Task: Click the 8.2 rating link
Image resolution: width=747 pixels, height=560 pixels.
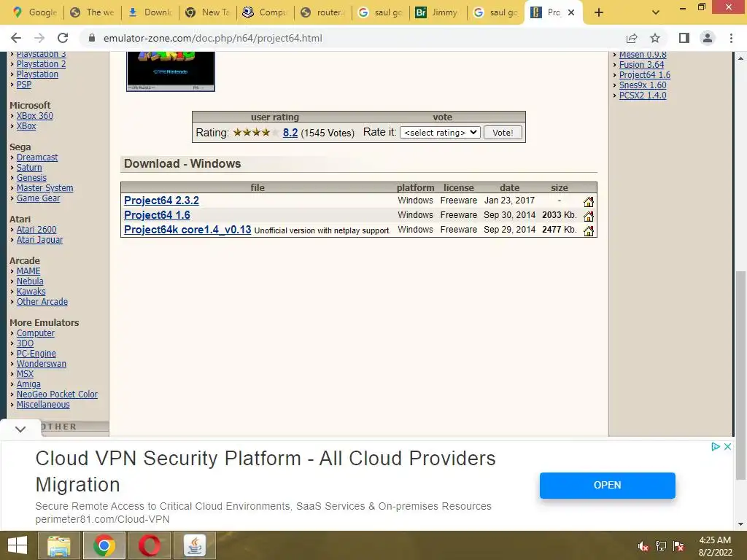Action: click(x=290, y=133)
